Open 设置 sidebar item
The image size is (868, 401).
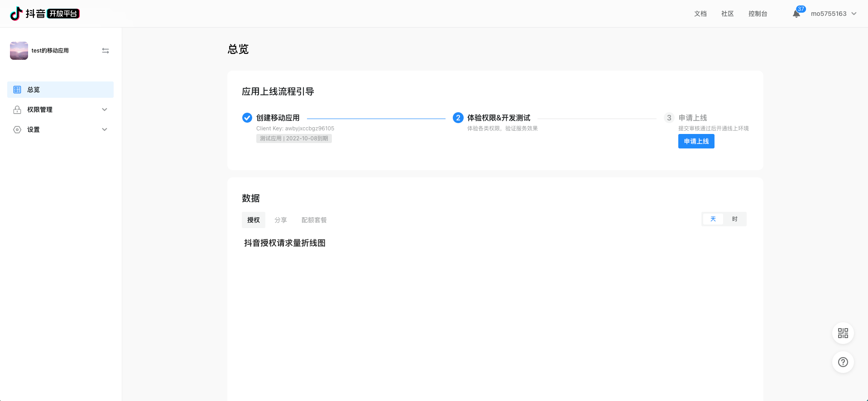click(60, 129)
